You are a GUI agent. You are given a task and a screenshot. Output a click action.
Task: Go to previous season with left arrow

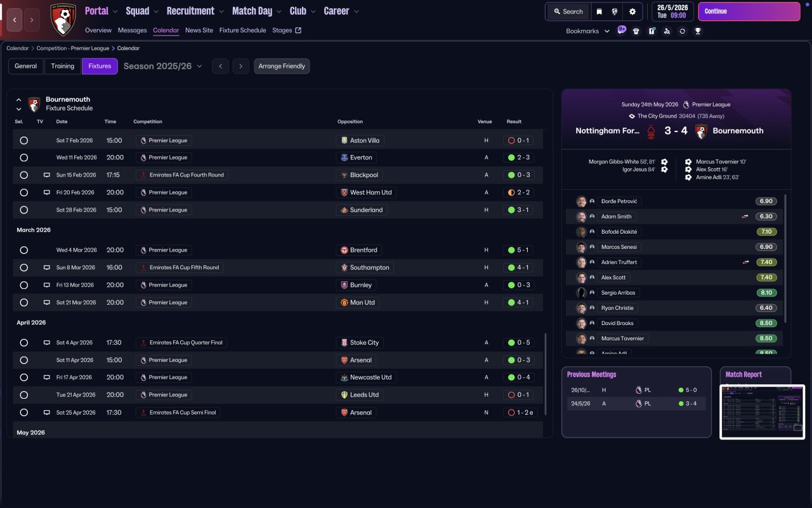click(x=220, y=66)
